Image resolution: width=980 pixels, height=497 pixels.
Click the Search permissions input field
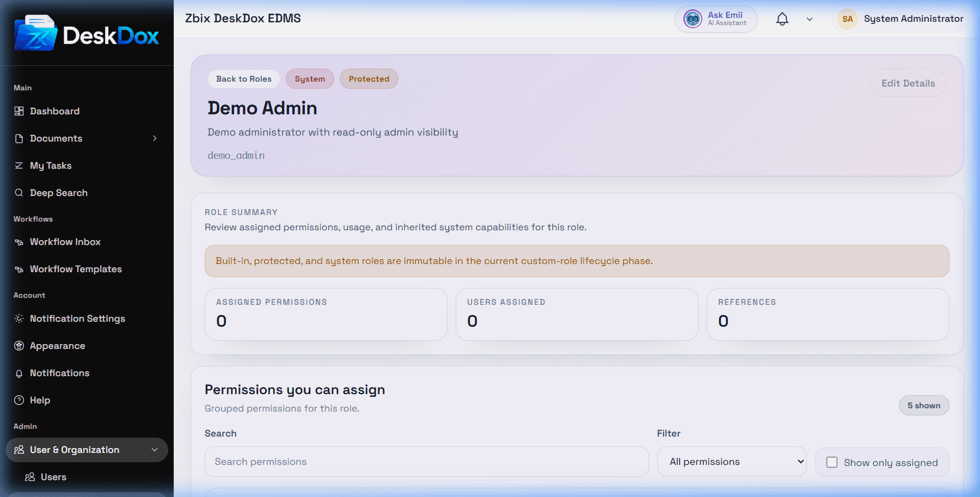427,462
